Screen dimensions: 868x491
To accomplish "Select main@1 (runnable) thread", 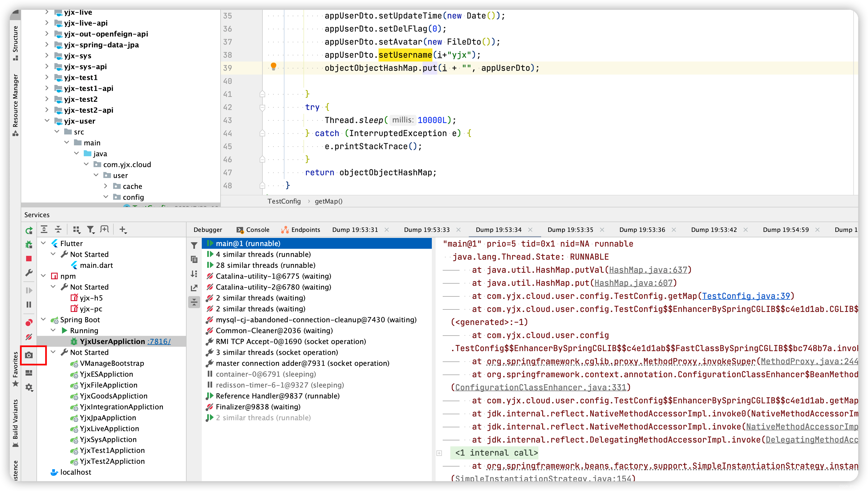I will [x=317, y=243].
